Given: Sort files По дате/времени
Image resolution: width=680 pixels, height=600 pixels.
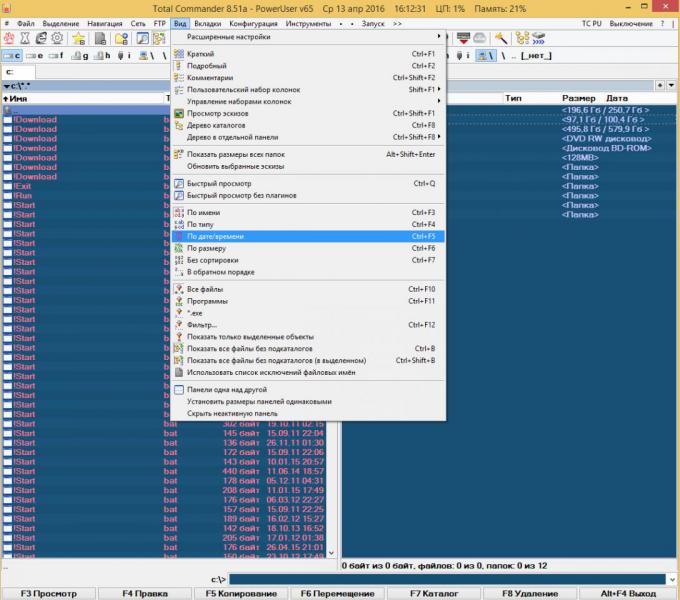Looking at the screenshot, I should [x=308, y=236].
